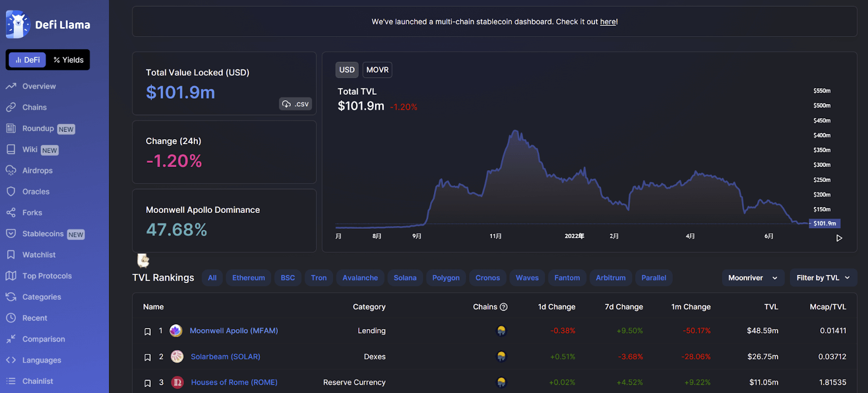Sort table by TVL column header
Viewport: 868px width, 393px height.
click(x=771, y=307)
